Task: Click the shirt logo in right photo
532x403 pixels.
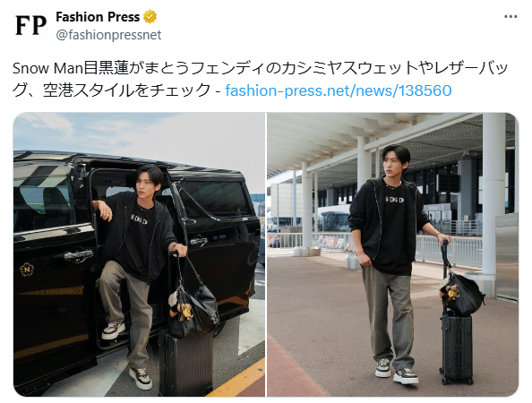Action: (x=394, y=200)
